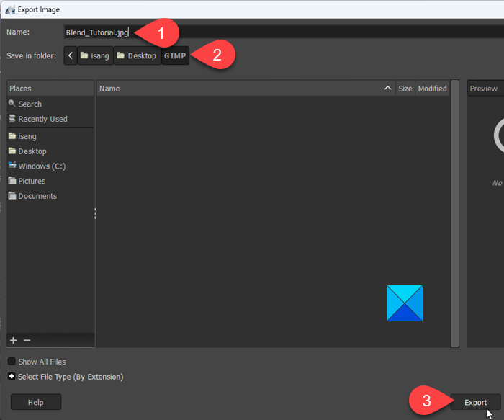The width and height of the screenshot is (504, 420).
Task: Enable the Show All Files checkbox
Action: click(12, 362)
